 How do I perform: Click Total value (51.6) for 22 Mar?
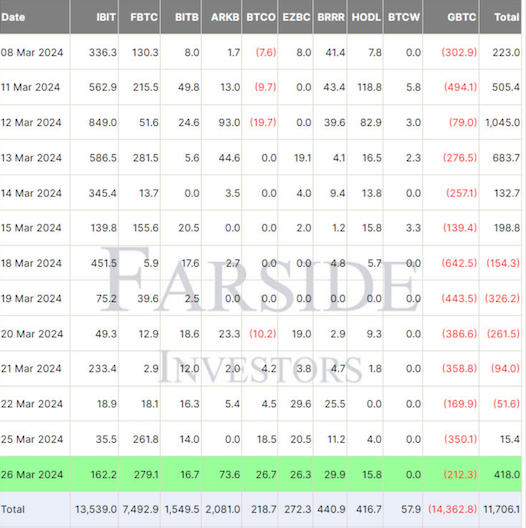coord(507,404)
